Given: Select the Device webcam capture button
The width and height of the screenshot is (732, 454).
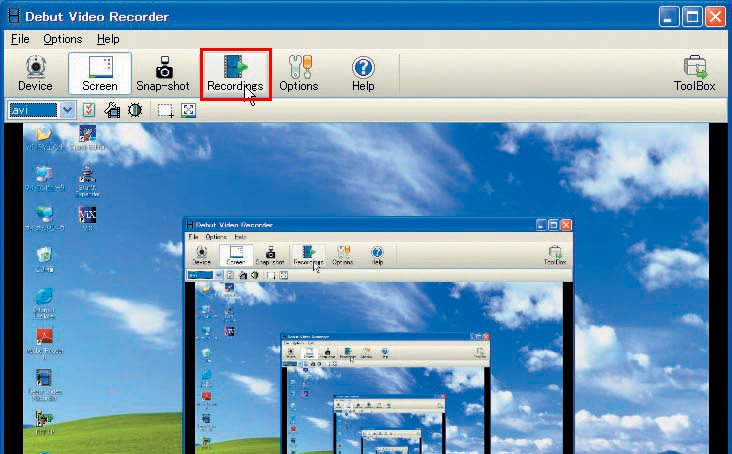Looking at the screenshot, I should (x=35, y=74).
